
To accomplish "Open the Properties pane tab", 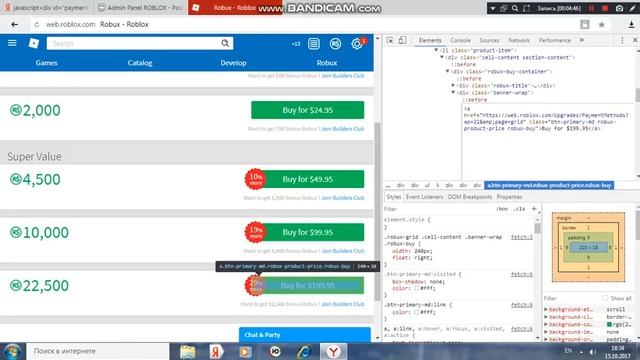I will (509, 197).
